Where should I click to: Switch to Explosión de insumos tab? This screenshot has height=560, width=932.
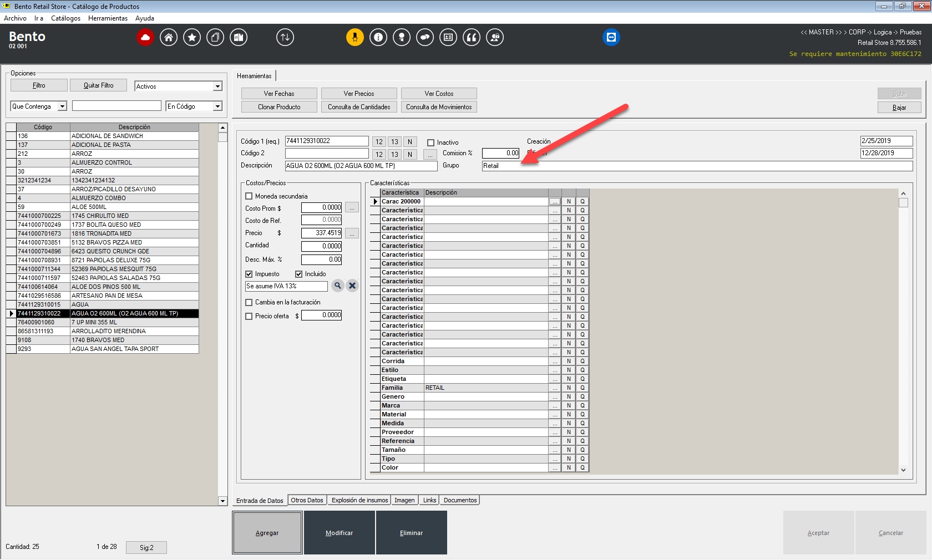tap(359, 500)
